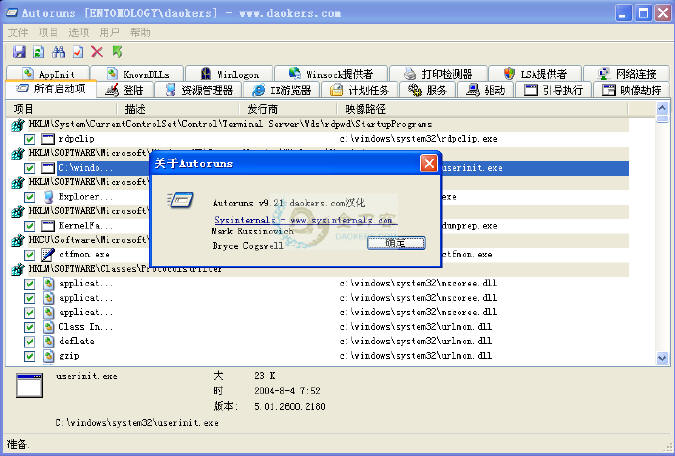675x456 pixels.
Task: Click the list scrollbar up arrow
Action: tap(662, 108)
